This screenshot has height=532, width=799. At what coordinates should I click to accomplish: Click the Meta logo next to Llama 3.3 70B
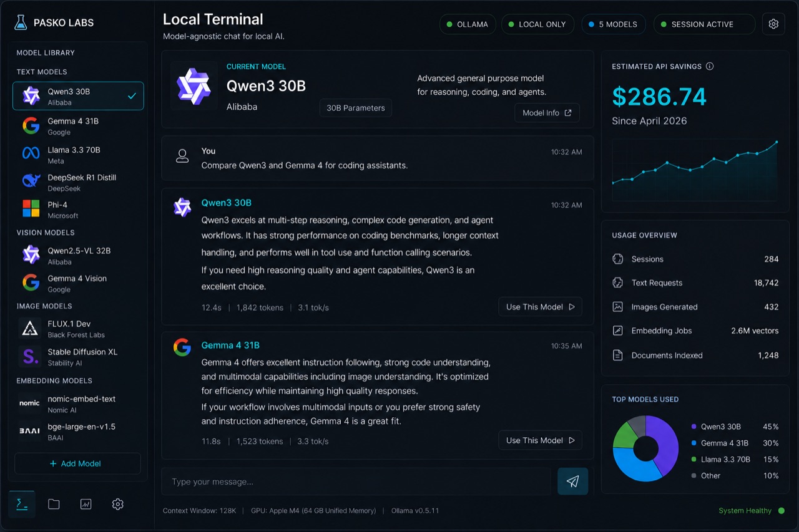coord(31,153)
